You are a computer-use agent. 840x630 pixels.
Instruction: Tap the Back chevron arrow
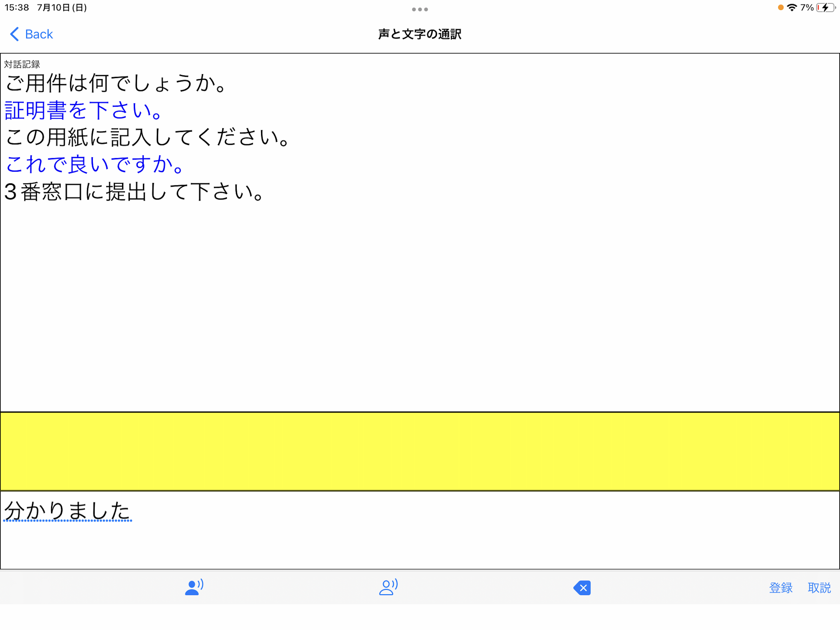(14, 34)
